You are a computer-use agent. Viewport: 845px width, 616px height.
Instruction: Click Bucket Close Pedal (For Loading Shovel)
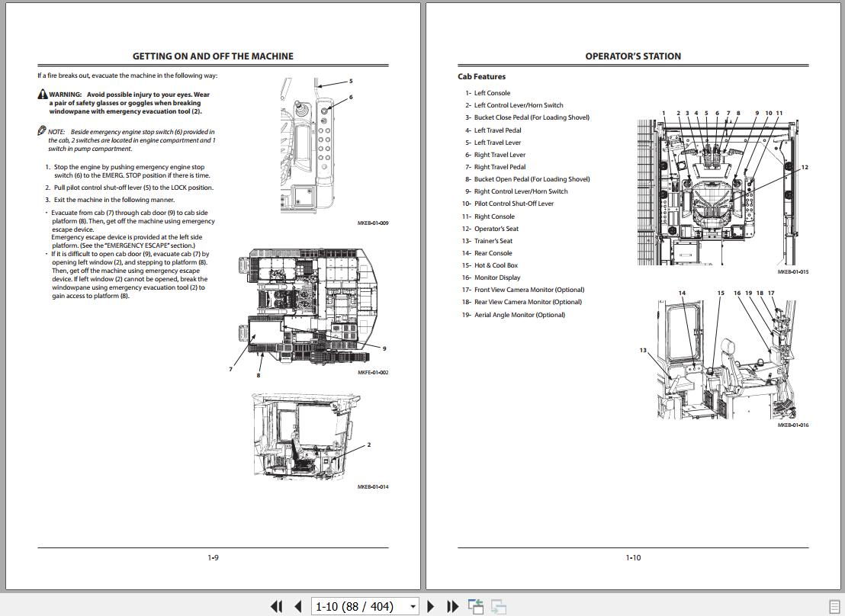tap(527, 117)
